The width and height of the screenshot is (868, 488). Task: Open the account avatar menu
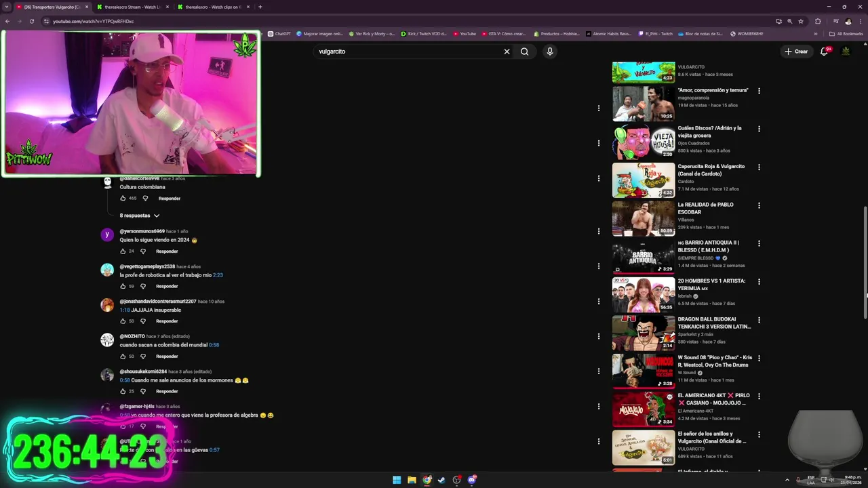coord(846,52)
